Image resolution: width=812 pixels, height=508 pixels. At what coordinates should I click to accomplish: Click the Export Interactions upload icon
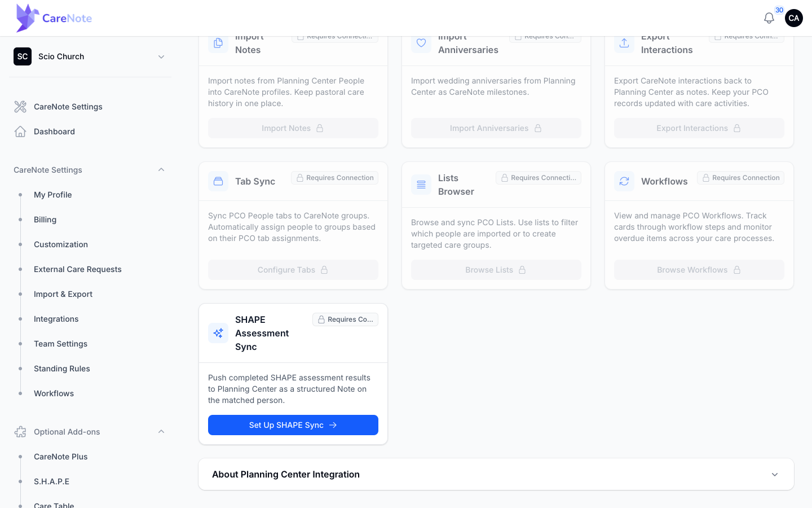coord(624,43)
